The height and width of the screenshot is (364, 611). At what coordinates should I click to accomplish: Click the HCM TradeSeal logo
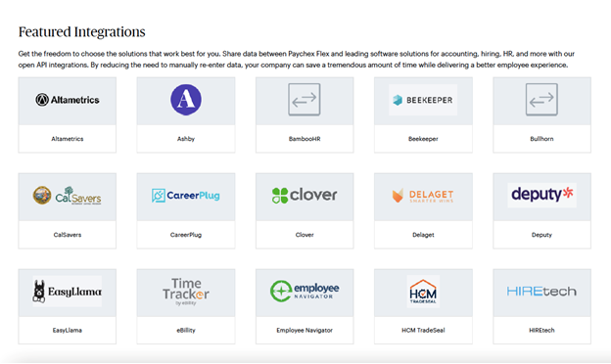[x=423, y=292]
